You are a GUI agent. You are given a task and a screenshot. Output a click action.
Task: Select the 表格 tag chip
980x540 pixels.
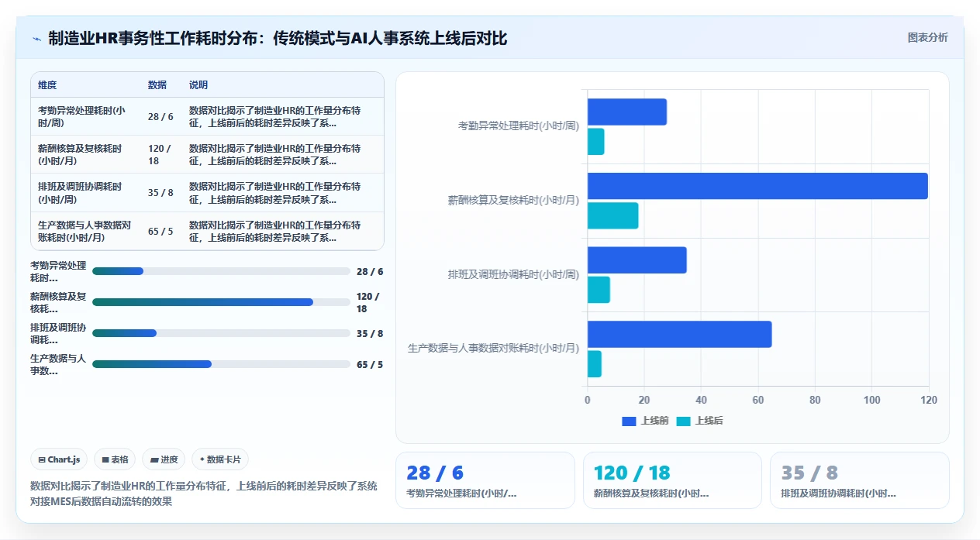[115, 459]
